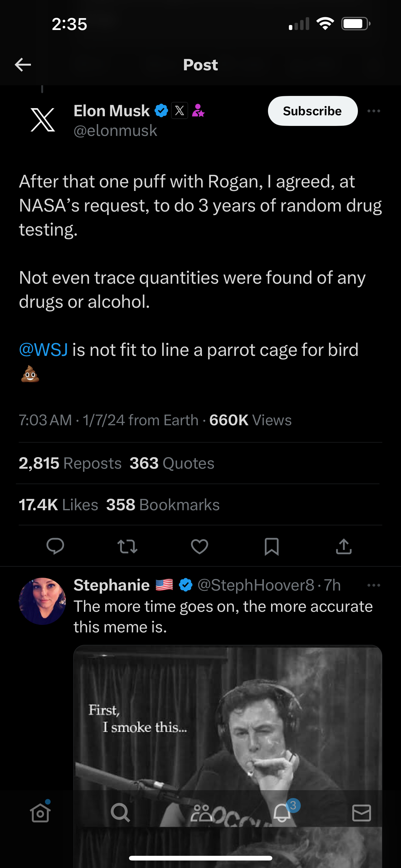Image resolution: width=401 pixels, height=868 pixels.
Task: Tap Subscribe button on Elon Musk
Action: click(312, 111)
